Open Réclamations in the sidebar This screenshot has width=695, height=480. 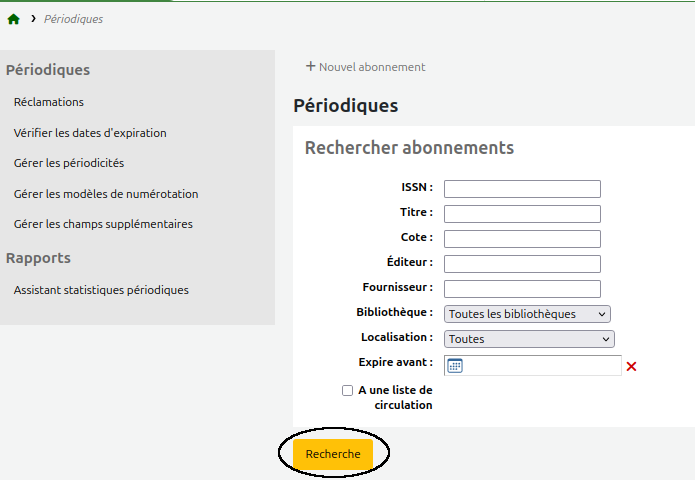[x=49, y=102]
